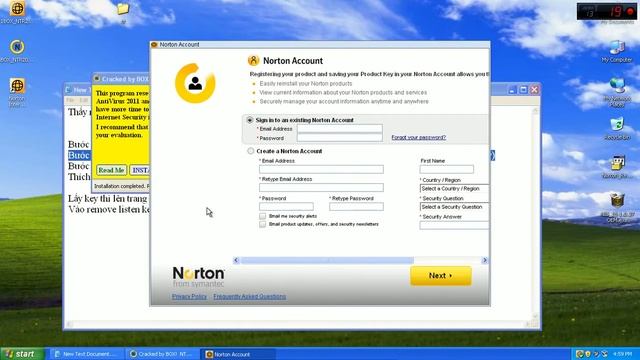The image size is (640, 360).
Task: Click first system tray icon
Action: [579, 354]
